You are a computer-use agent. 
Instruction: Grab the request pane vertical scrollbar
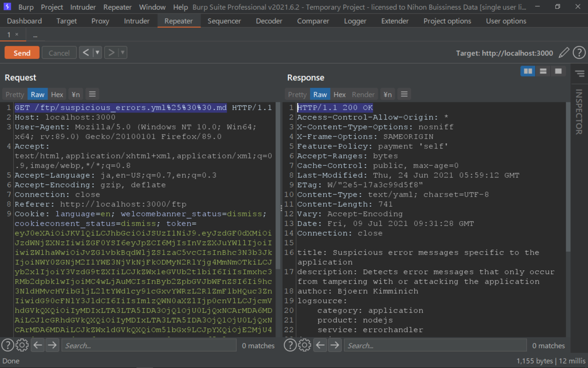click(278, 186)
